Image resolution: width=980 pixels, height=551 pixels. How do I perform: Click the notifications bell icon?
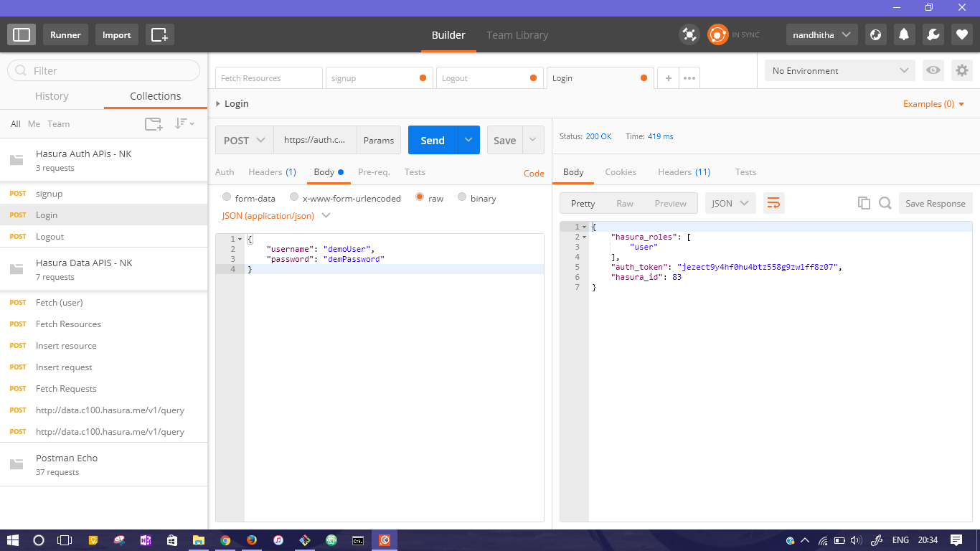(904, 34)
